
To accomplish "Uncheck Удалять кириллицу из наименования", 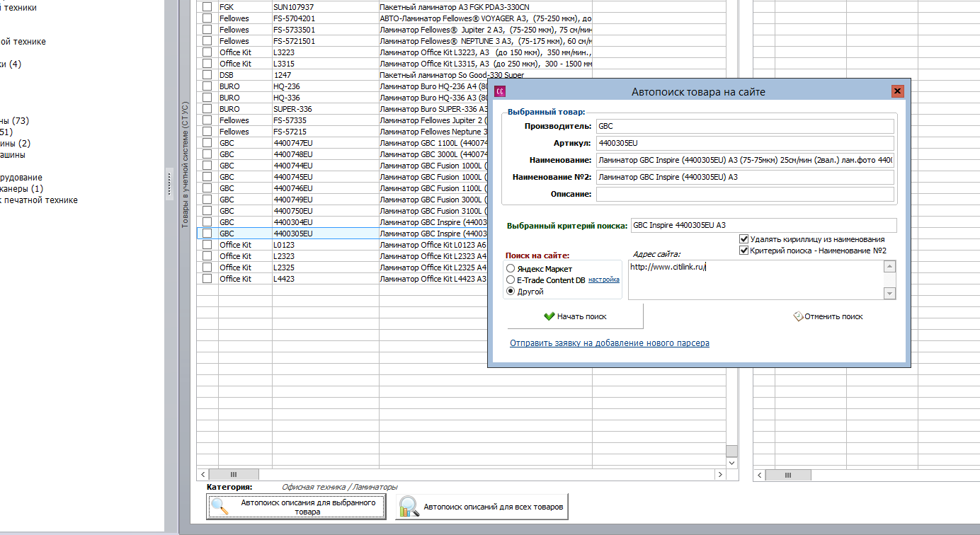I will point(744,239).
